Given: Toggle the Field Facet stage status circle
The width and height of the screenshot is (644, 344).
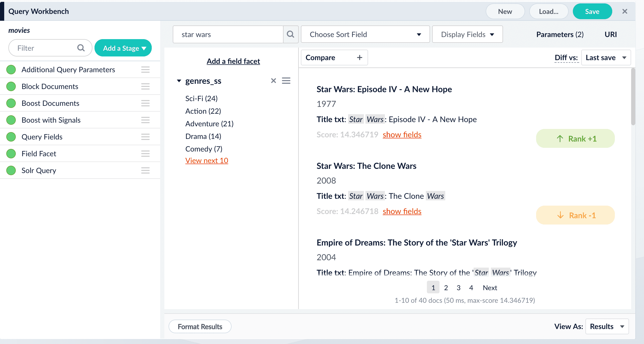Looking at the screenshot, I should click(x=11, y=154).
